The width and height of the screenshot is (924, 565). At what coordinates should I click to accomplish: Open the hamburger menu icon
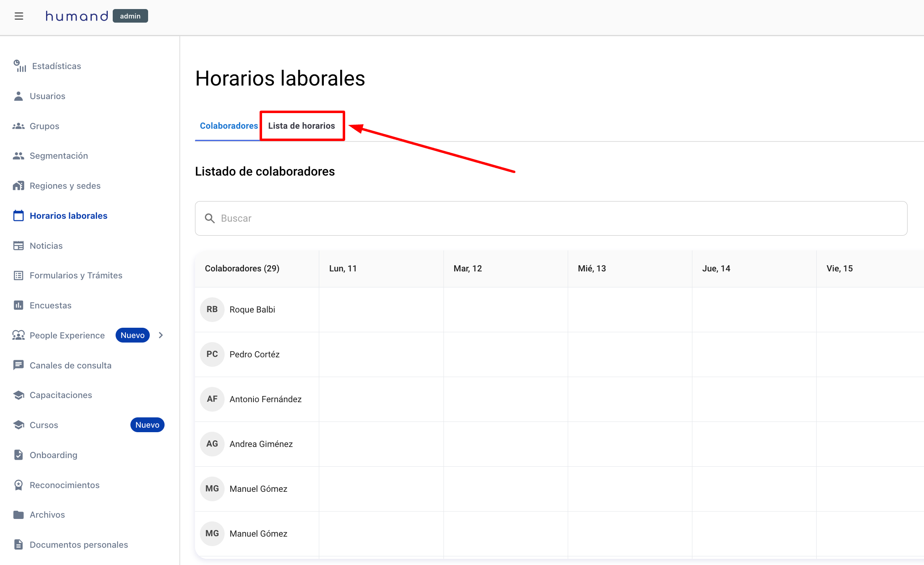click(x=19, y=16)
